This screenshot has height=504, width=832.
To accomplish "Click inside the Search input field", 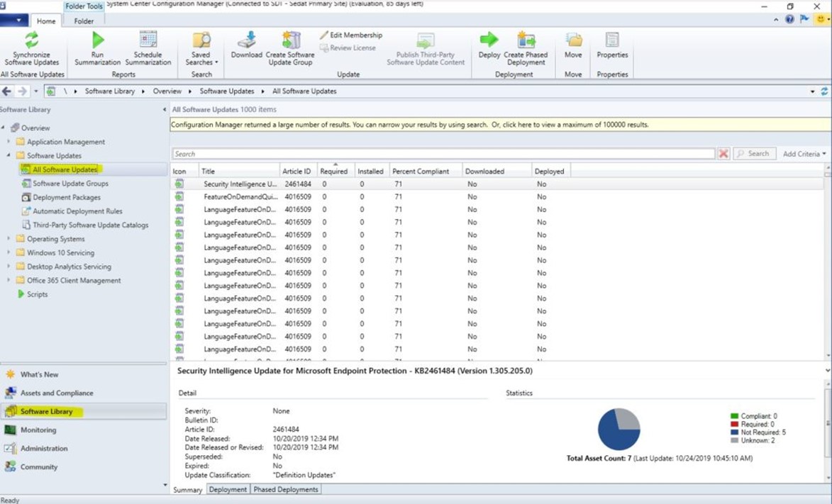I will click(443, 154).
